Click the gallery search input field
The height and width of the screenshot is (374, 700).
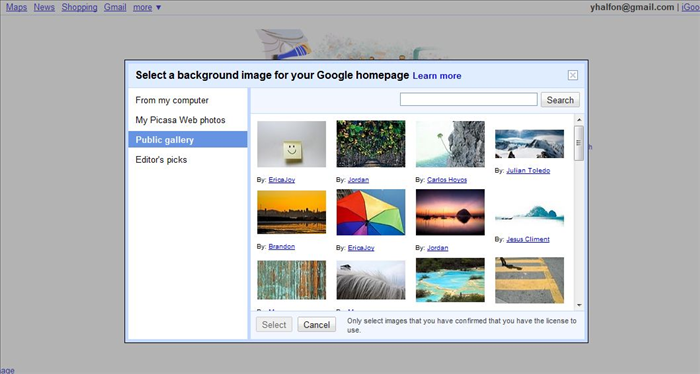tap(468, 100)
